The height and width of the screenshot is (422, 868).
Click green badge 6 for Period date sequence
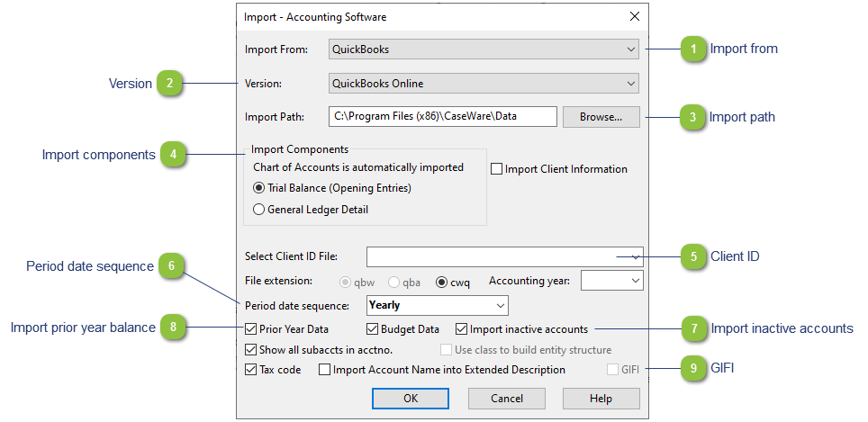click(170, 266)
